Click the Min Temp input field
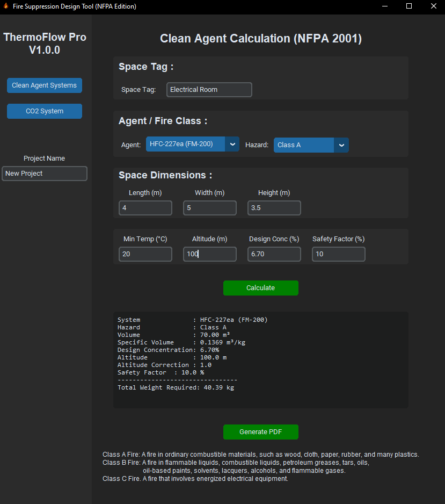The height and width of the screenshot is (504, 445). [145, 254]
